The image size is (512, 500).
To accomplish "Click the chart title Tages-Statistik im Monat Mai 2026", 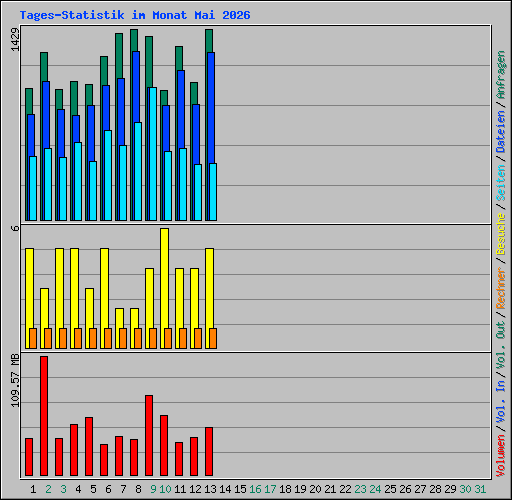I will click(x=135, y=15).
